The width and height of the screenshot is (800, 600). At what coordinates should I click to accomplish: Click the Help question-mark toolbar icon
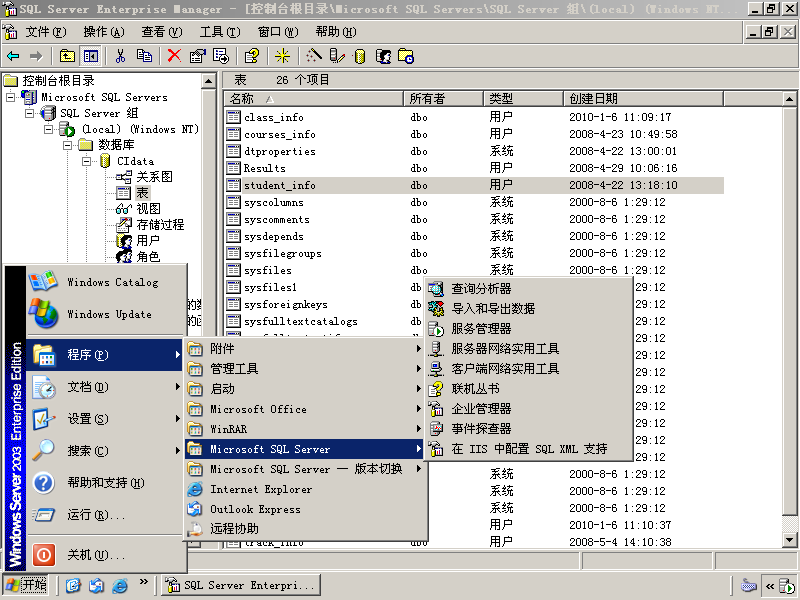coord(252,56)
